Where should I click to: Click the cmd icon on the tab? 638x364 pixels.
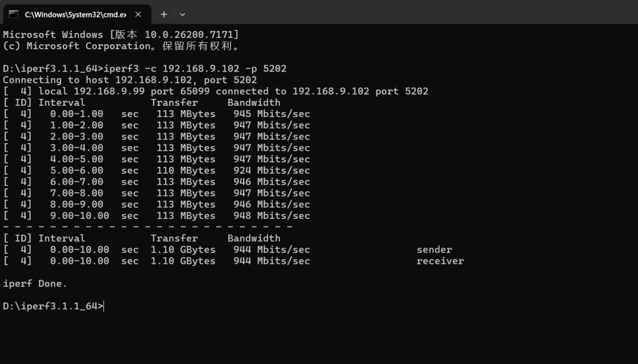coord(14,14)
